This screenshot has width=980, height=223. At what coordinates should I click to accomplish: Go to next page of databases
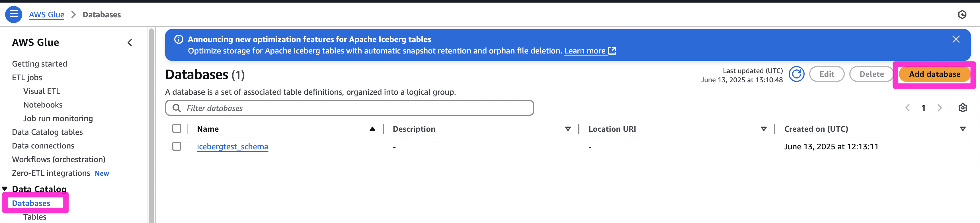point(939,108)
